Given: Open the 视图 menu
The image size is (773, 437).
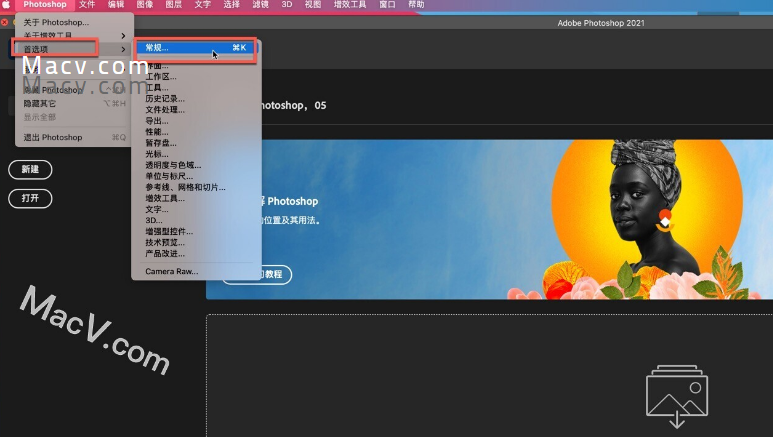Looking at the screenshot, I should pyautogui.click(x=313, y=4).
